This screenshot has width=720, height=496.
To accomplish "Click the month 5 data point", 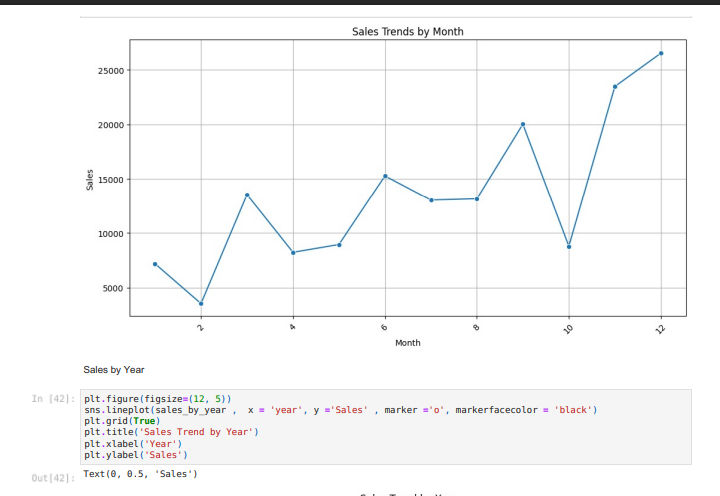I will pos(339,245).
